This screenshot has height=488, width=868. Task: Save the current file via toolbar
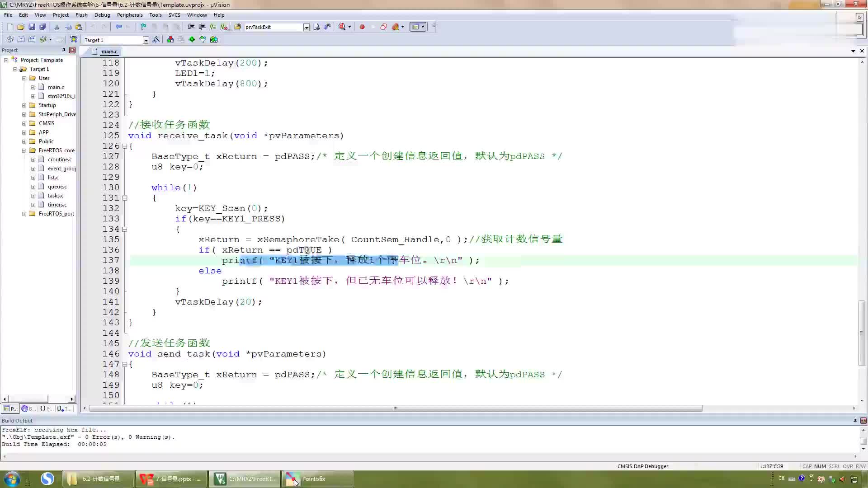click(32, 27)
